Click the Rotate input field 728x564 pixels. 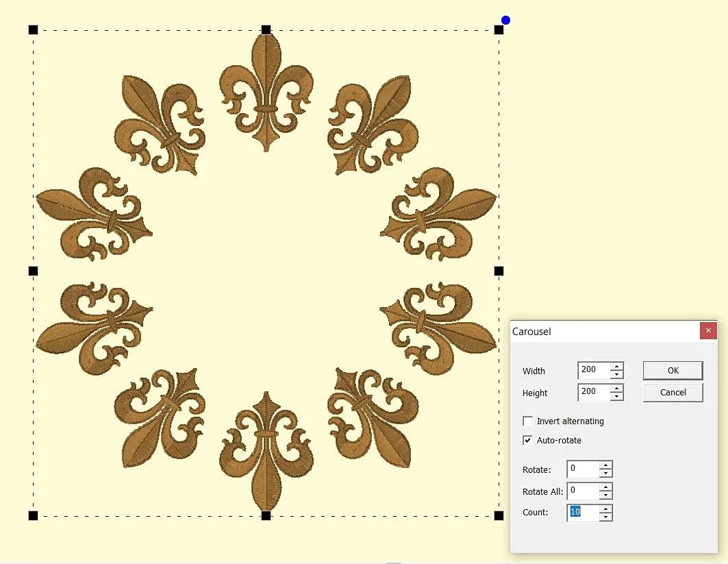583,469
